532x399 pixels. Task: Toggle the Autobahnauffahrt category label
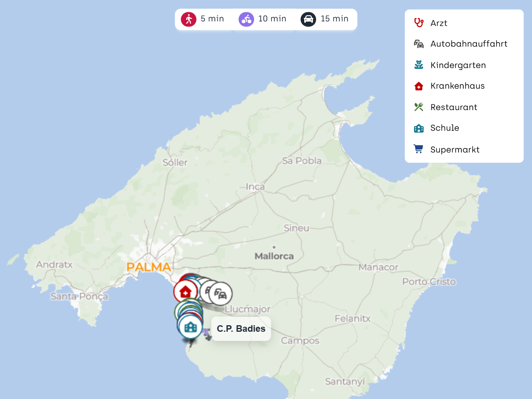click(469, 44)
